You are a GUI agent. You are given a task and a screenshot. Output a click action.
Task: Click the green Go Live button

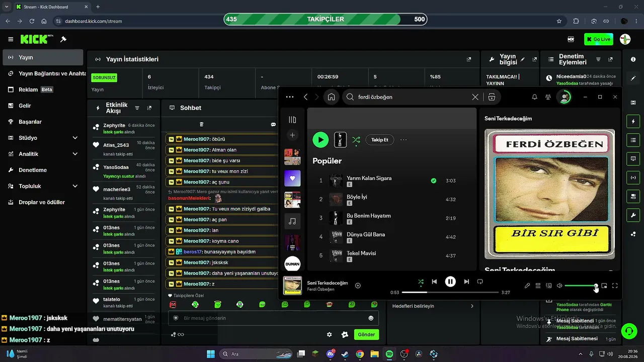click(599, 39)
